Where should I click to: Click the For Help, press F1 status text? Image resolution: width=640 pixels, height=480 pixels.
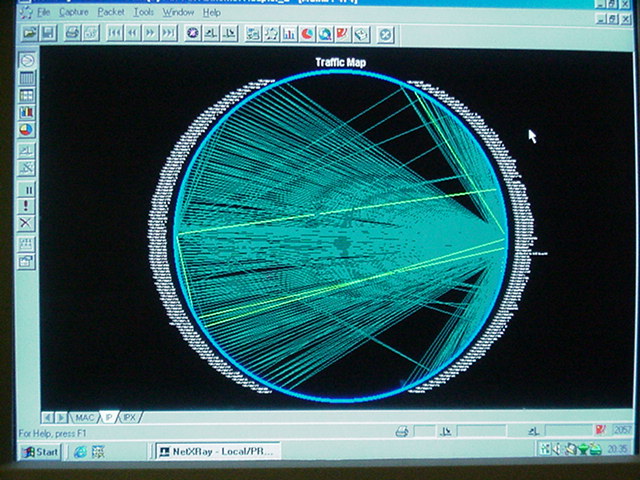click(52, 433)
